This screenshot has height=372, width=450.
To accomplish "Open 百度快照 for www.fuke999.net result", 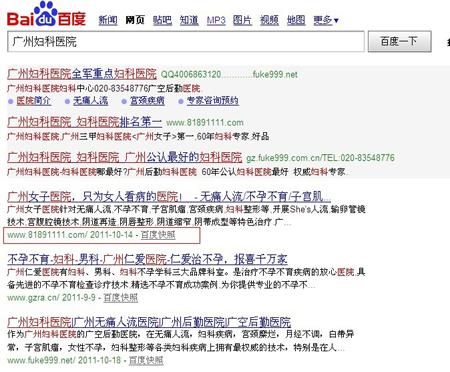I will [x=146, y=360].
